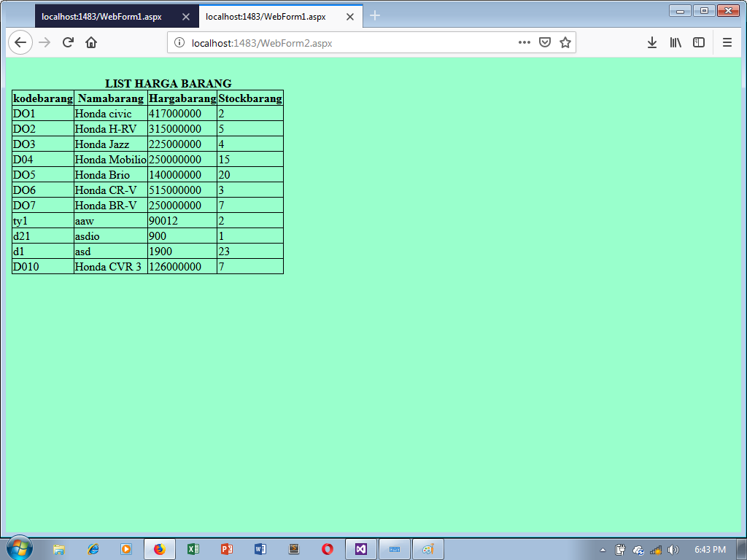Open Windows Media Player from taskbar

(x=126, y=549)
